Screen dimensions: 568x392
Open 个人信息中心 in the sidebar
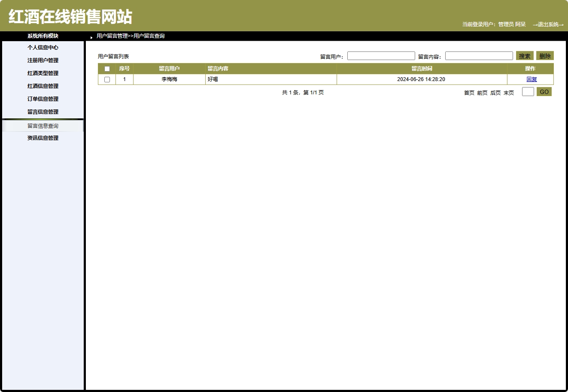pyautogui.click(x=43, y=48)
